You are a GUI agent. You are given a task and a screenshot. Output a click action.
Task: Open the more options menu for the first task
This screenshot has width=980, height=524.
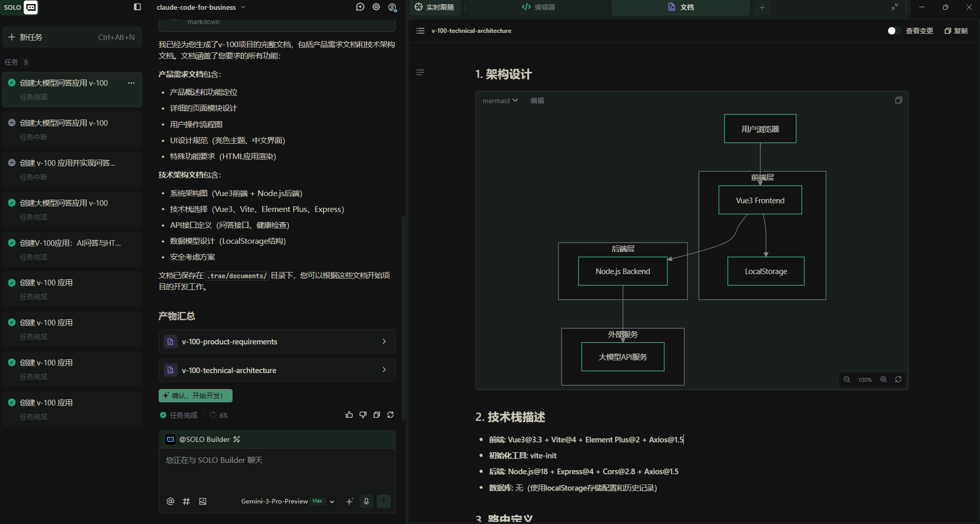pos(131,83)
